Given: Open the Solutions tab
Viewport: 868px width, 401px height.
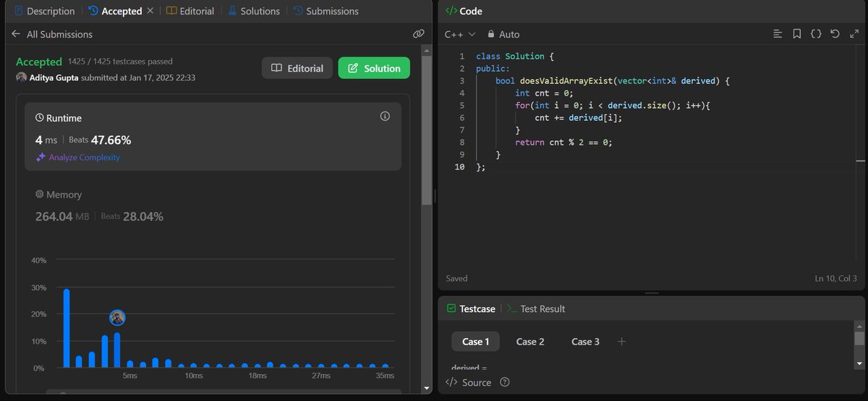Looking at the screenshot, I should coord(254,11).
